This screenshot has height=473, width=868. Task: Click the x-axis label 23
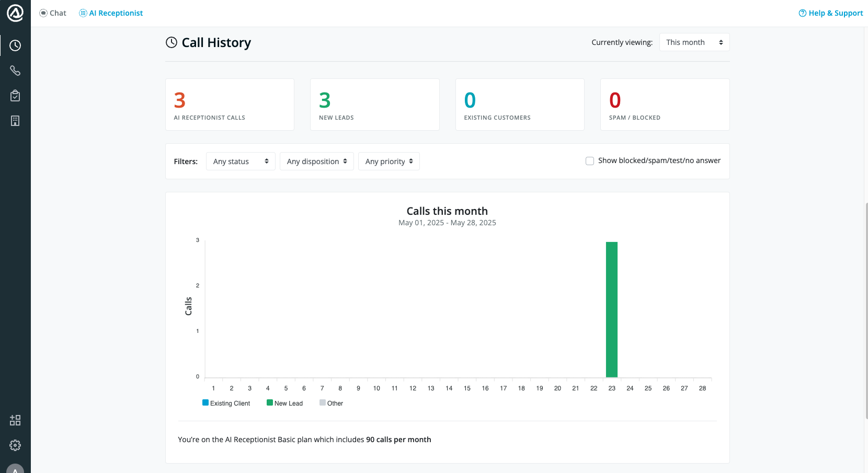612,388
